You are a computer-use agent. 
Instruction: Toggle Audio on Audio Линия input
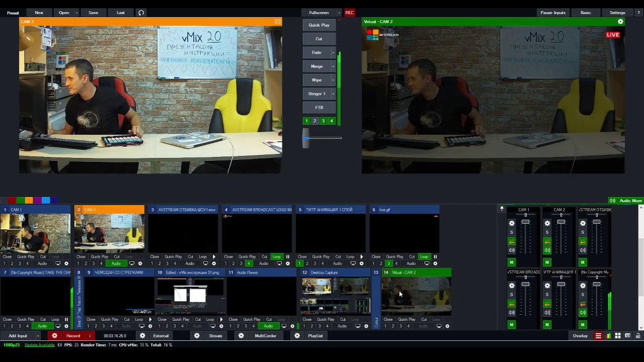tap(268, 326)
